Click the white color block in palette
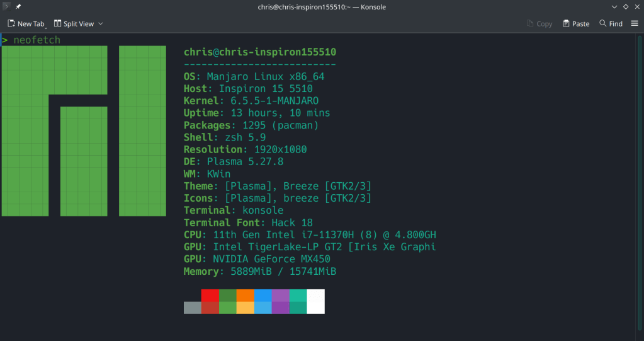Viewport: 644px width, 341px height. pyautogui.click(x=315, y=301)
